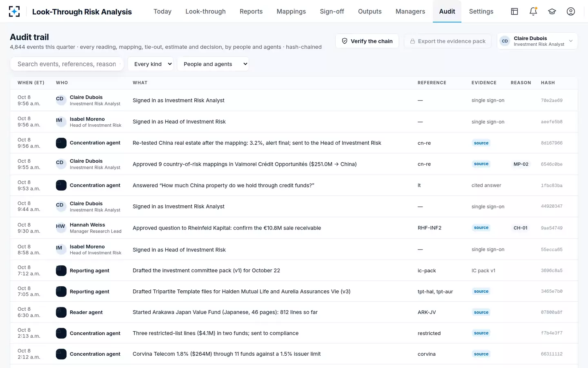The image size is (588, 368).
Task: Go to the Today tab
Action: (163, 11)
